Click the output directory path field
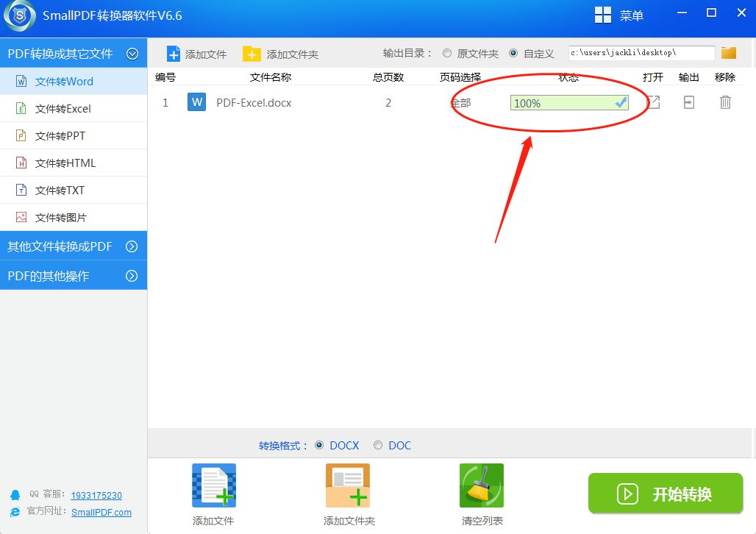This screenshot has height=534, width=756. point(641,53)
